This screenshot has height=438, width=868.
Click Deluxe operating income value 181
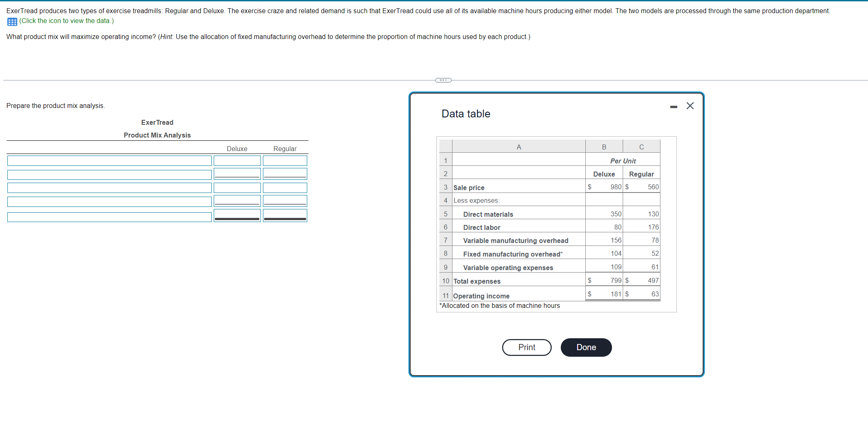click(616, 294)
